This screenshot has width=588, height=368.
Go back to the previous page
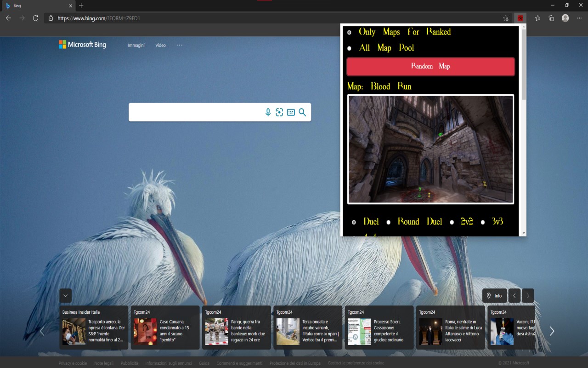pyautogui.click(x=8, y=18)
